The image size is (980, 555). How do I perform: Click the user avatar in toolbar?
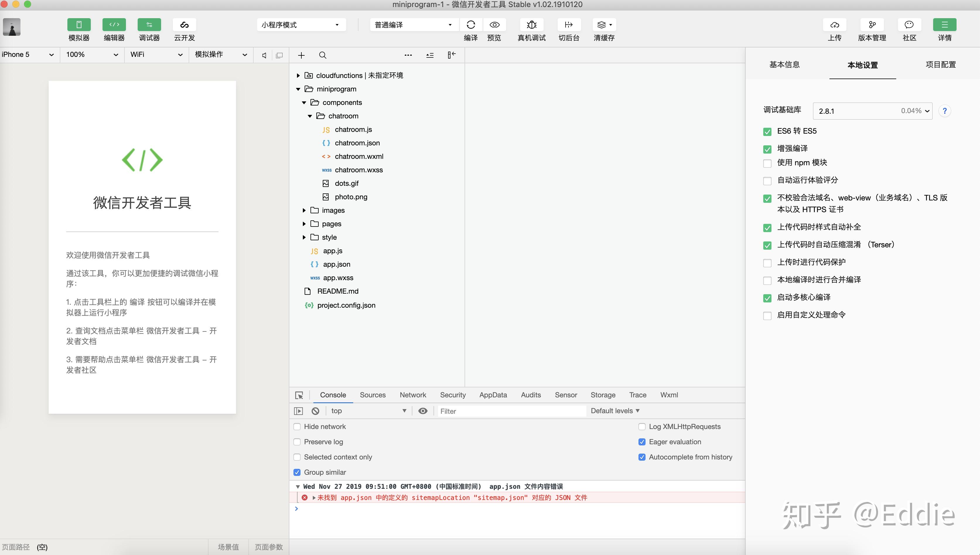tap(12, 27)
